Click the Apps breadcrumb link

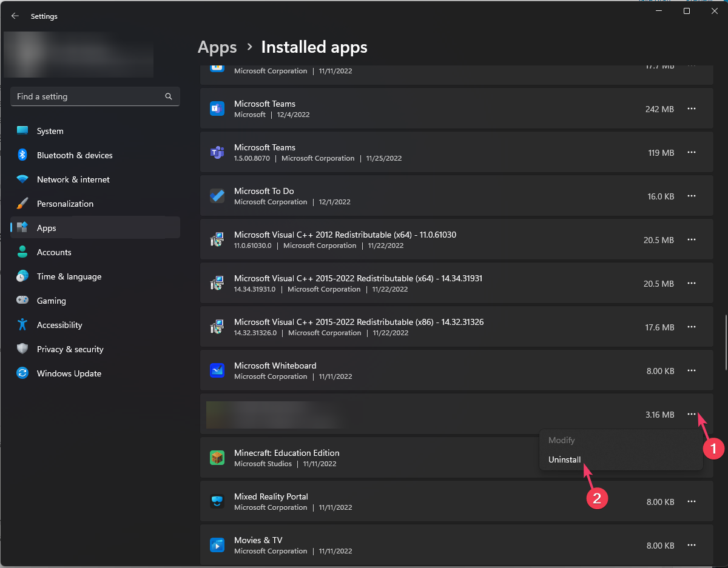(217, 47)
